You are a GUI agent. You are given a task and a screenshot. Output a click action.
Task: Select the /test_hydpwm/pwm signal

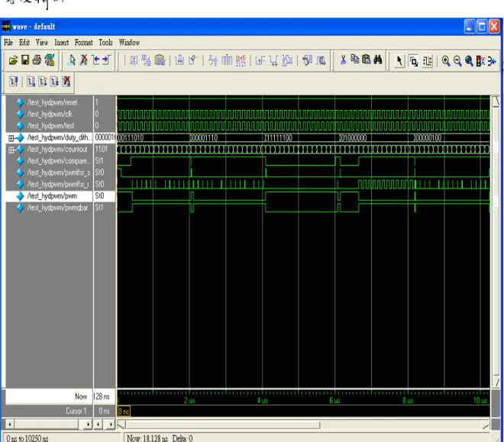(x=52, y=196)
